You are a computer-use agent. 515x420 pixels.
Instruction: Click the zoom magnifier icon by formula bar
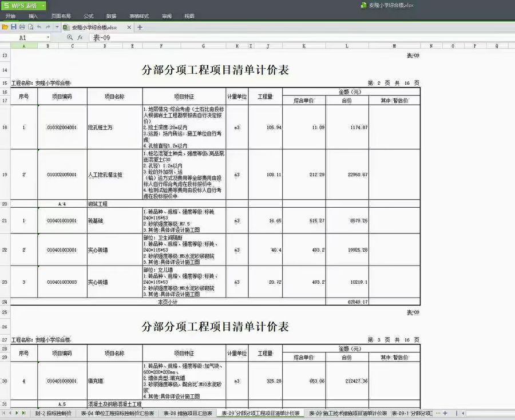70,37
